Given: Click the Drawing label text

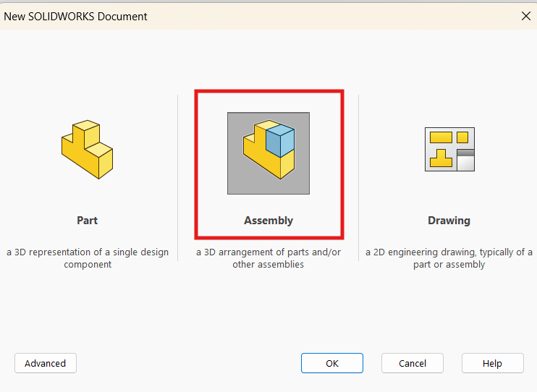Looking at the screenshot, I should tap(449, 221).
